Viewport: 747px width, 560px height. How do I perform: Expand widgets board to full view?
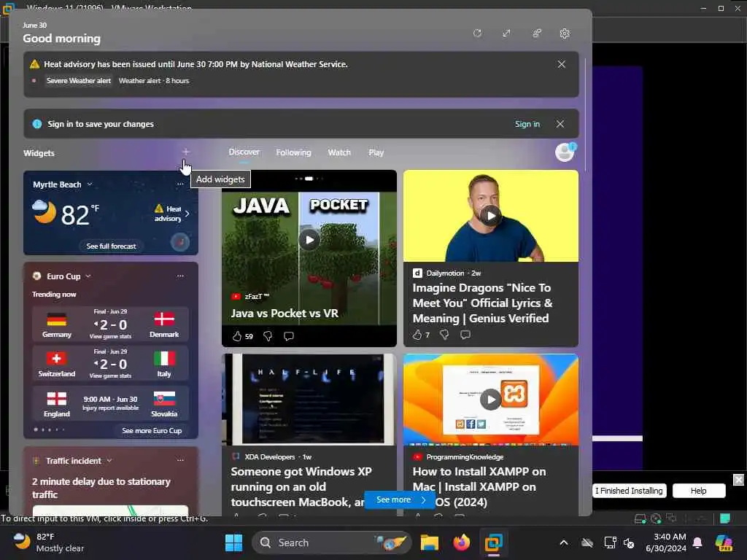click(506, 34)
